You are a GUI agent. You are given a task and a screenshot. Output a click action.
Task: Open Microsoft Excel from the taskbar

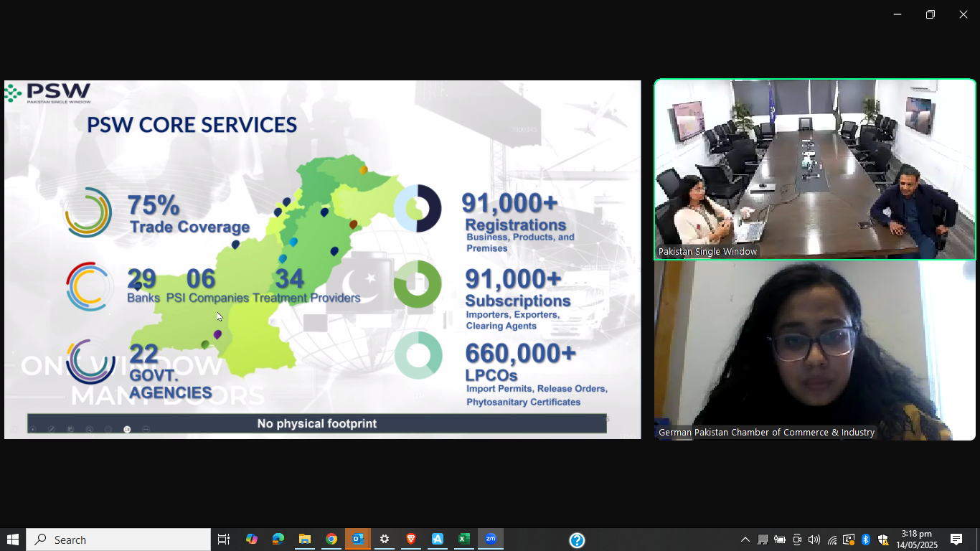click(464, 540)
